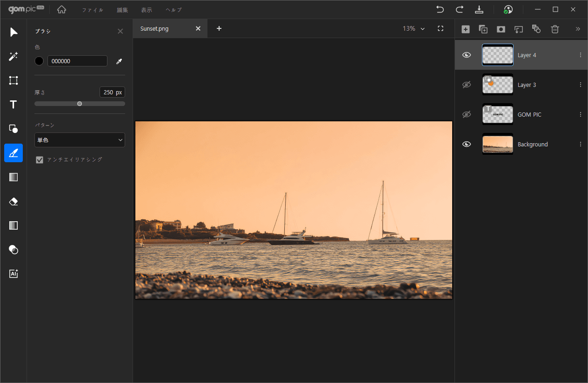Screen dimensions: 588x383
Task: Uncheck the アンチエイリアシング checkbox
Action: (40, 160)
